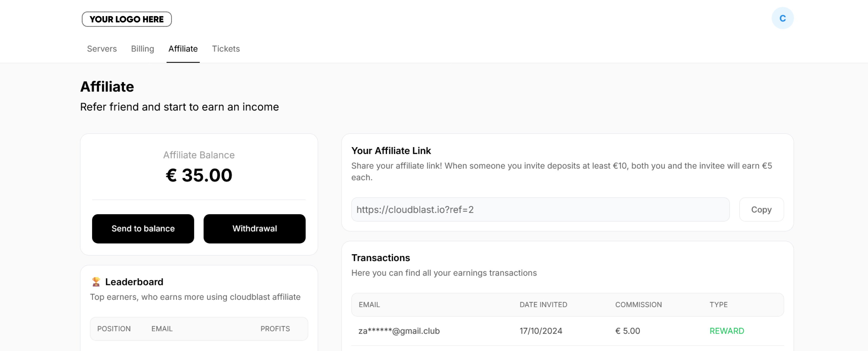This screenshot has height=351, width=868.
Task: Select the Affiliate tab
Action: [183, 49]
